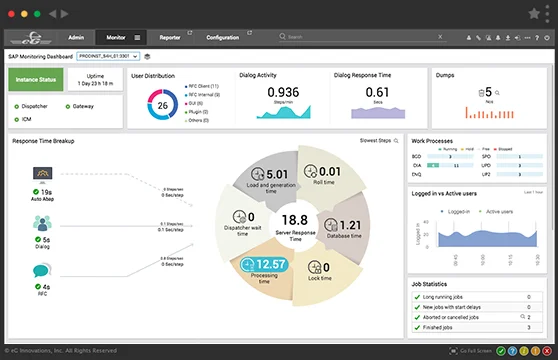This screenshot has height=360, width=558.
Task: Click the Roll time clock icon
Action: 310,171
